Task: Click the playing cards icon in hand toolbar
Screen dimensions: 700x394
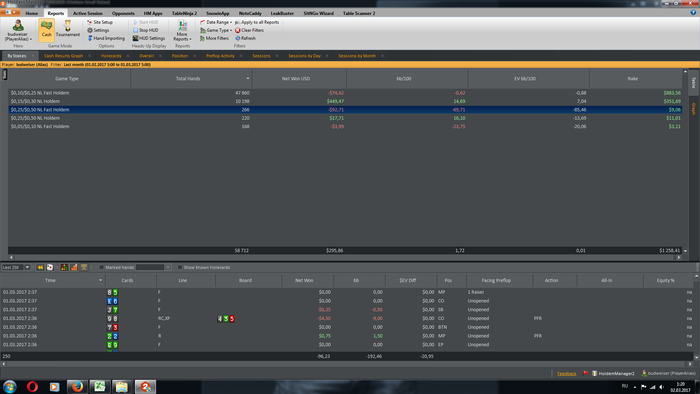Action: point(50,267)
